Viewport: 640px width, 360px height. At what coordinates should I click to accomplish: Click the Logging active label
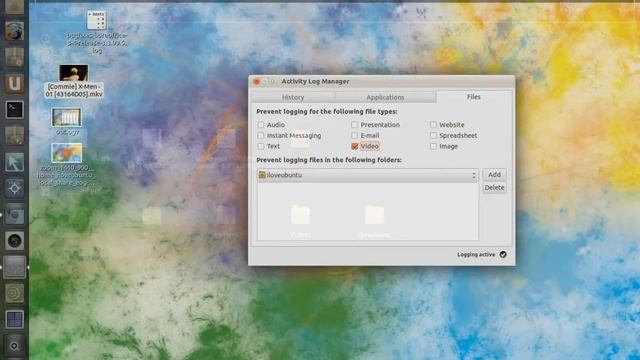(476, 254)
